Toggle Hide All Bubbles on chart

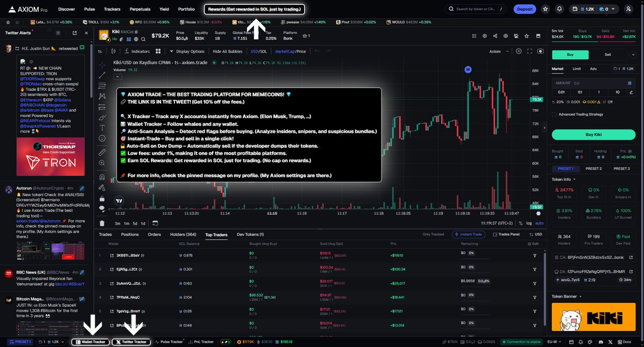[x=228, y=51]
